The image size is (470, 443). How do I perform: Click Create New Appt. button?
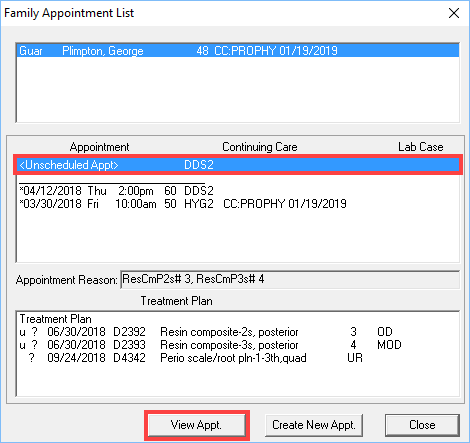tap(314, 425)
